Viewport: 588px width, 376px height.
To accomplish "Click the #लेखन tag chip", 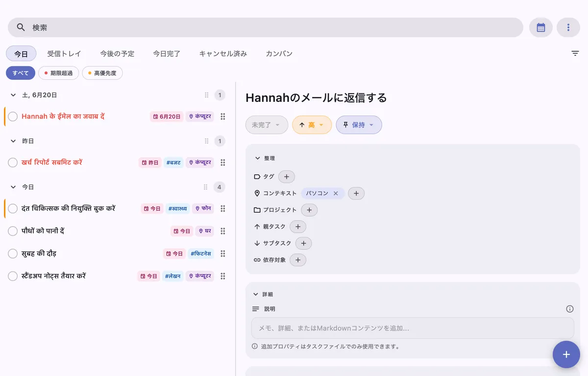I will [172, 276].
